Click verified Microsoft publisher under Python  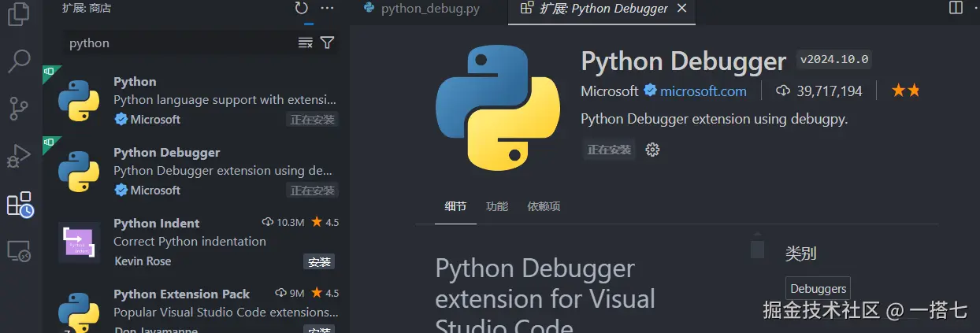[147, 120]
